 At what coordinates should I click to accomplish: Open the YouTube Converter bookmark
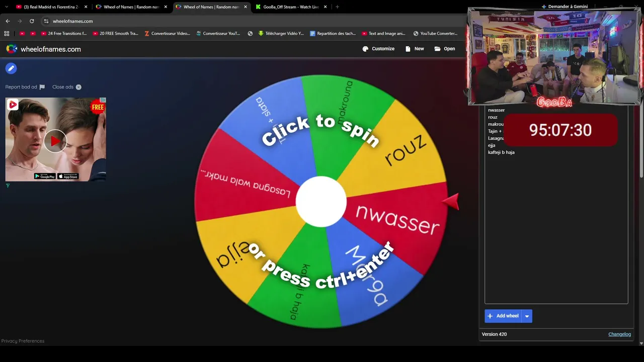436,34
